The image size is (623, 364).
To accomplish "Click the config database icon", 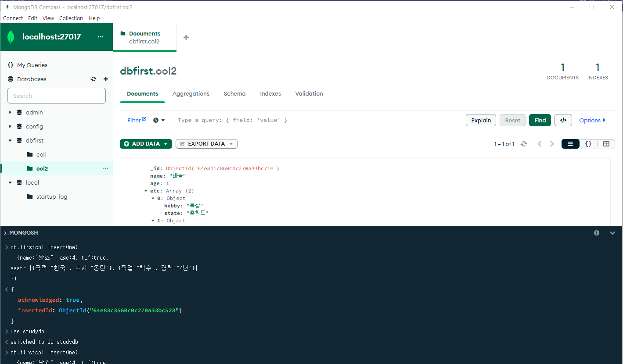I will click(x=19, y=126).
